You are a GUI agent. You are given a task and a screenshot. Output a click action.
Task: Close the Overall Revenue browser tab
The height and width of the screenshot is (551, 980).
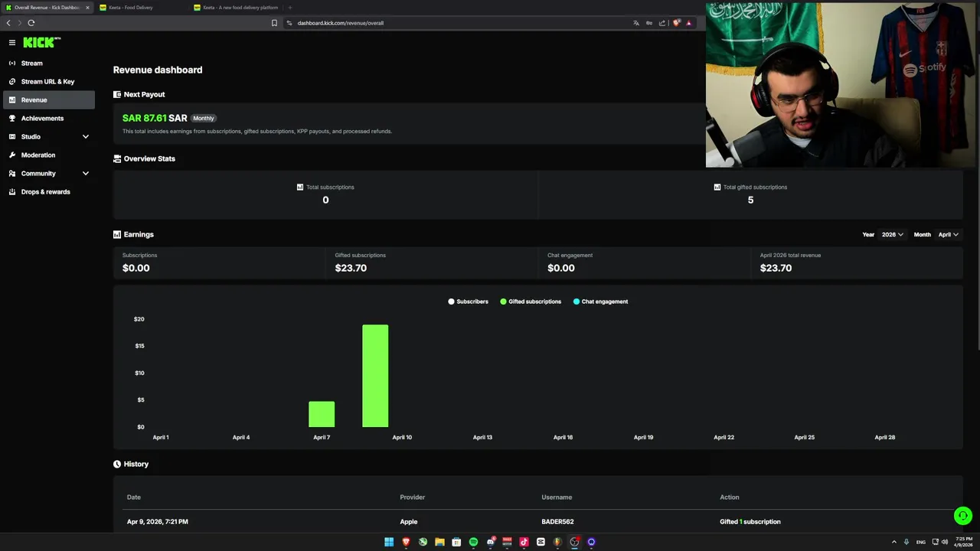(x=87, y=8)
